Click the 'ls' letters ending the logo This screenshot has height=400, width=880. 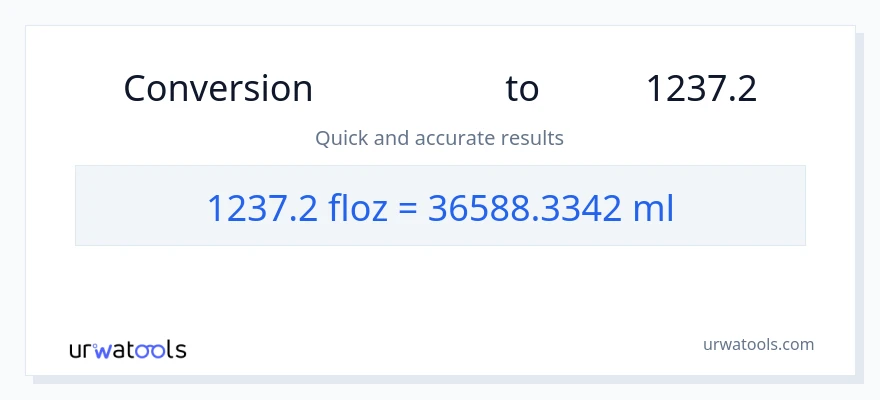coord(176,350)
